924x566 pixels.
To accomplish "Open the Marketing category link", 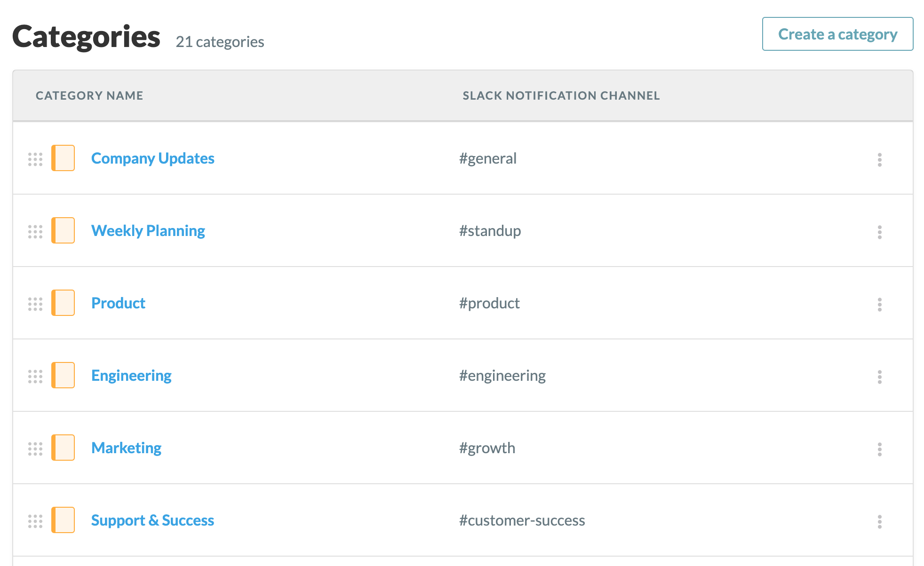I will [126, 448].
